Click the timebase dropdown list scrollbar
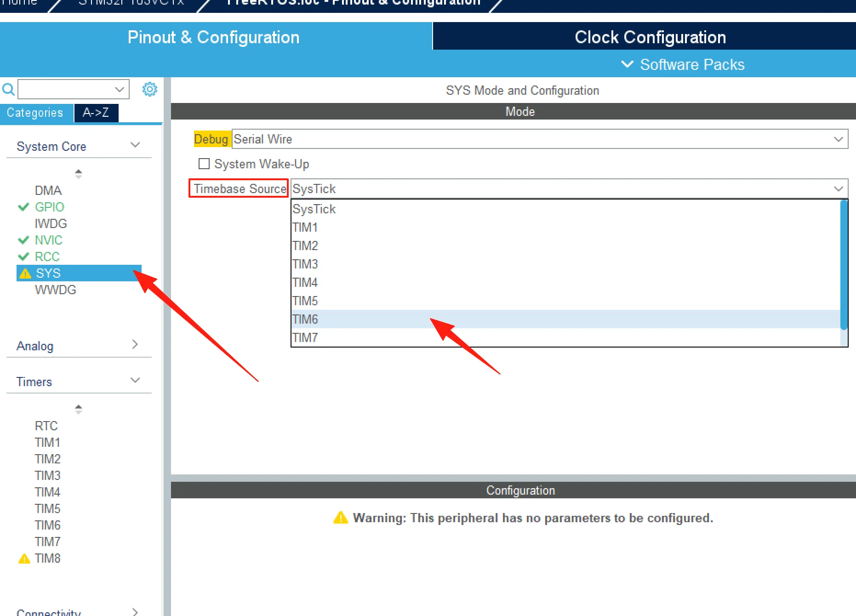Viewport: 856px width, 616px height. 844,265
